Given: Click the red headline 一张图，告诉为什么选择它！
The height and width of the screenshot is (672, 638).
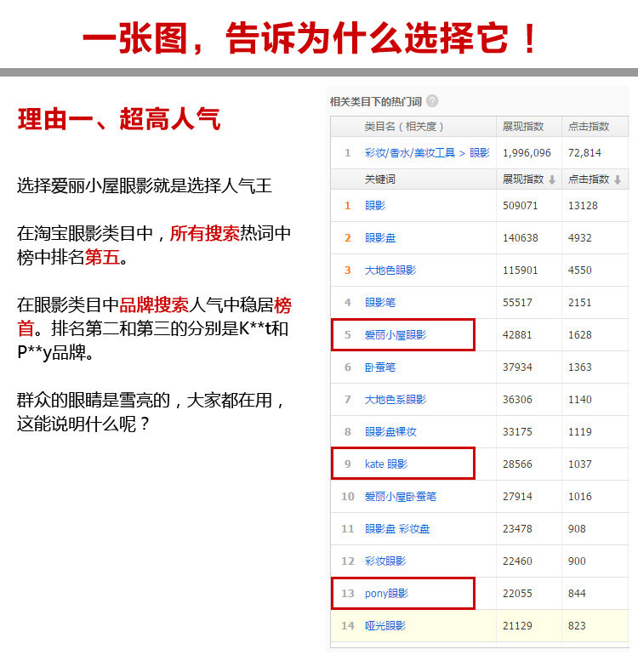Looking at the screenshot, I should (310, 38).
